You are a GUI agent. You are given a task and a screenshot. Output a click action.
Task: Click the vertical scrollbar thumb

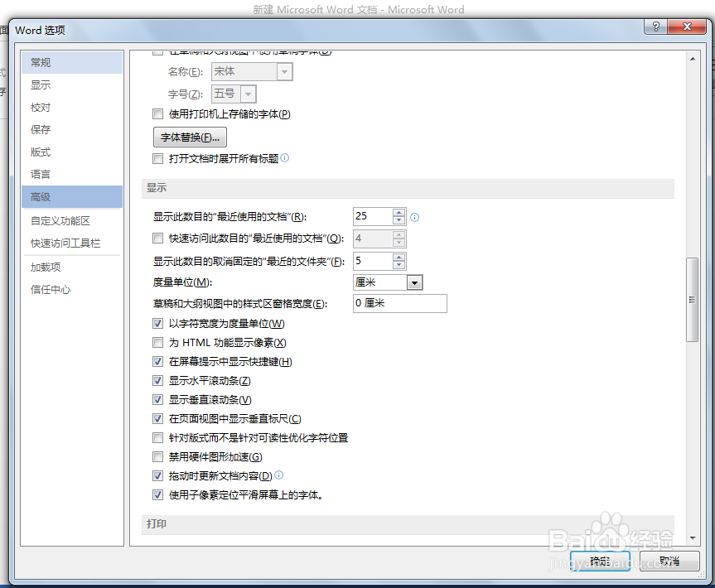692,300
